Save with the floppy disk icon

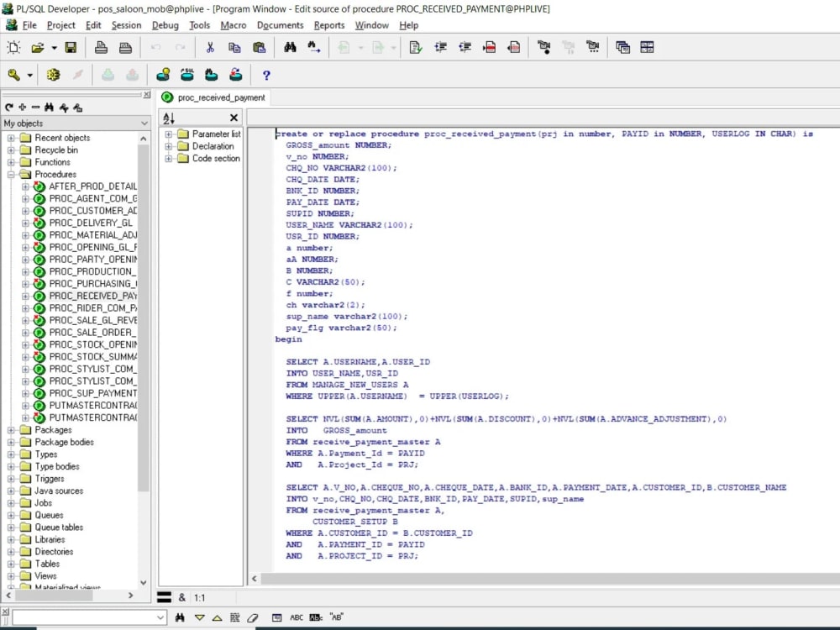point(71,48)
